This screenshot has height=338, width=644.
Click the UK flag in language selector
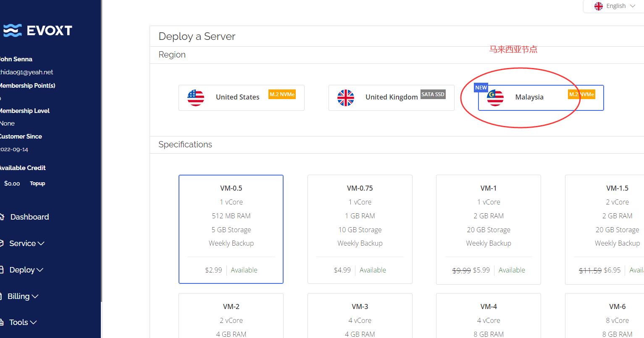(x=599, y=6)
